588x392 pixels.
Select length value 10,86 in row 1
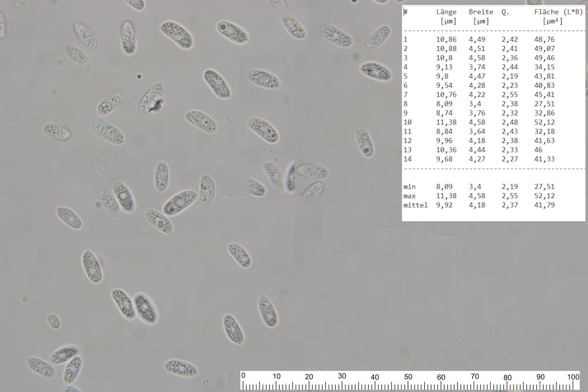[446, 40]
